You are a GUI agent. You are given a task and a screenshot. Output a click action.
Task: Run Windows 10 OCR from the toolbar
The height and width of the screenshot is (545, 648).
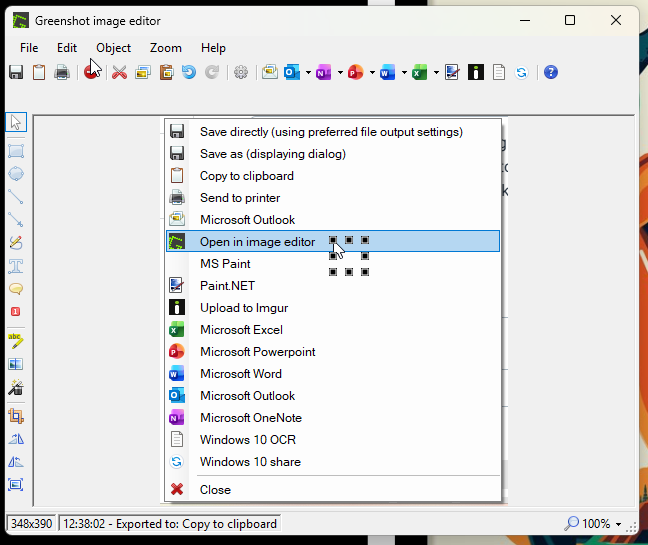[499, 72]
